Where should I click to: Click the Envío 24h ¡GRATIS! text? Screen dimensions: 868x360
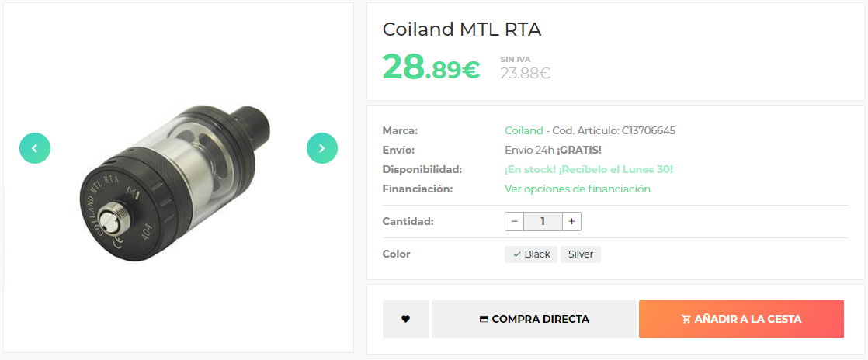pos(553,150)
